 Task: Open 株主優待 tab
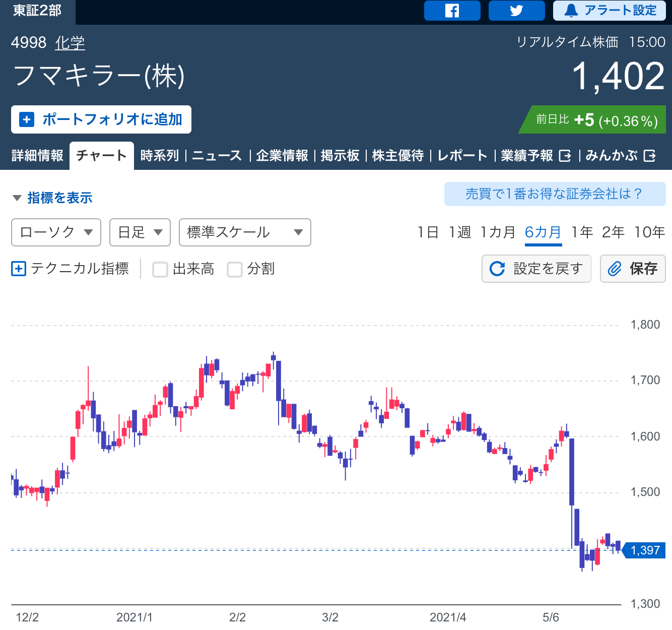(x=398, y=155)
